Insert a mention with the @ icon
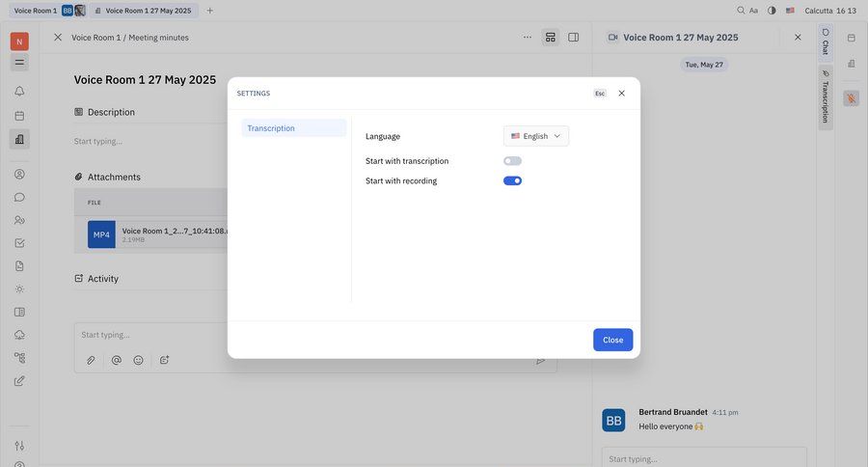Viewport: 868px width, 467px height. point(116,360)
